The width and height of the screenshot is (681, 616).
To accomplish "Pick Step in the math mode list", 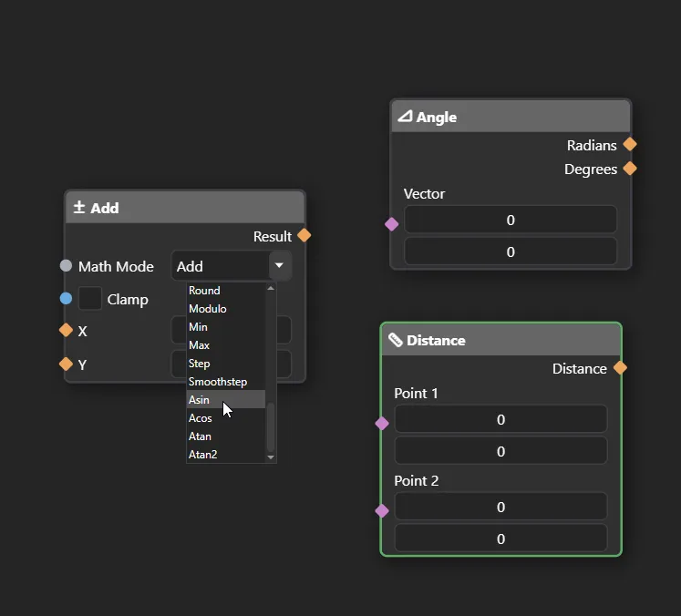I will (x=226, y=364).
